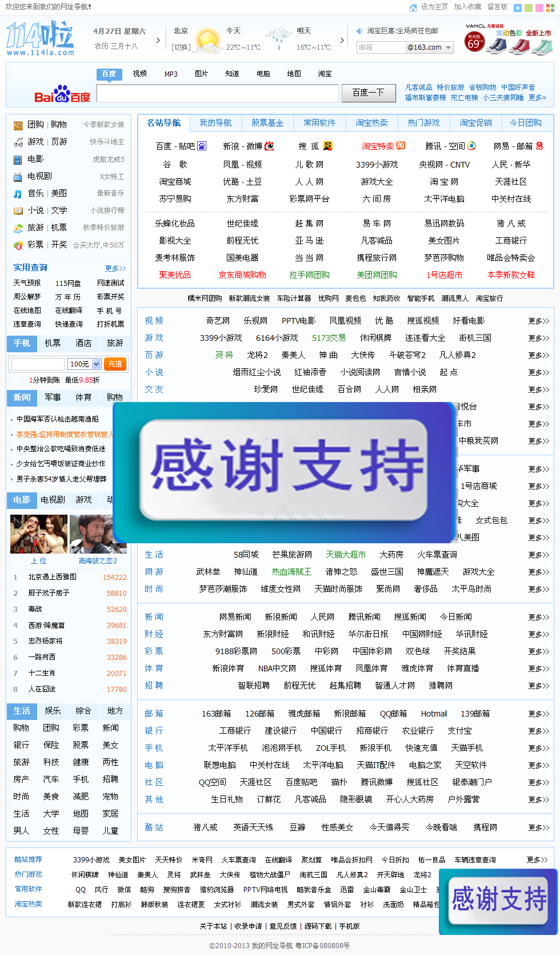Select the green skin color swatch
The image size is (560, 955).
tap(529, 8)
